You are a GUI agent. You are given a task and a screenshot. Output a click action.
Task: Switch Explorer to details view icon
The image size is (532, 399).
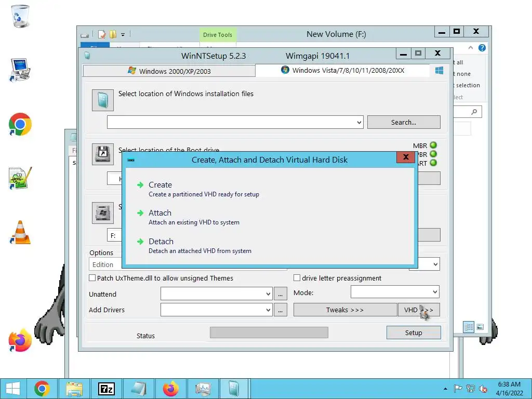[469, 327]
